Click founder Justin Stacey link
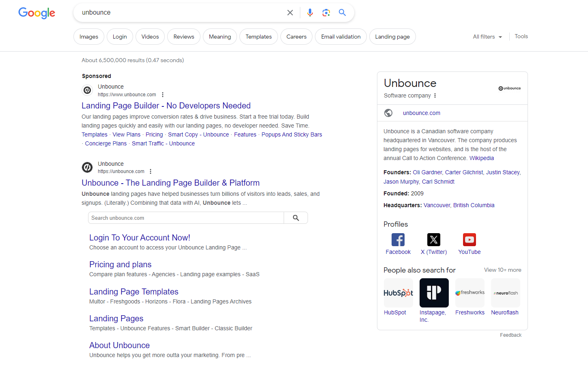The width and height of the screenshot is (588, 366). 503,172
